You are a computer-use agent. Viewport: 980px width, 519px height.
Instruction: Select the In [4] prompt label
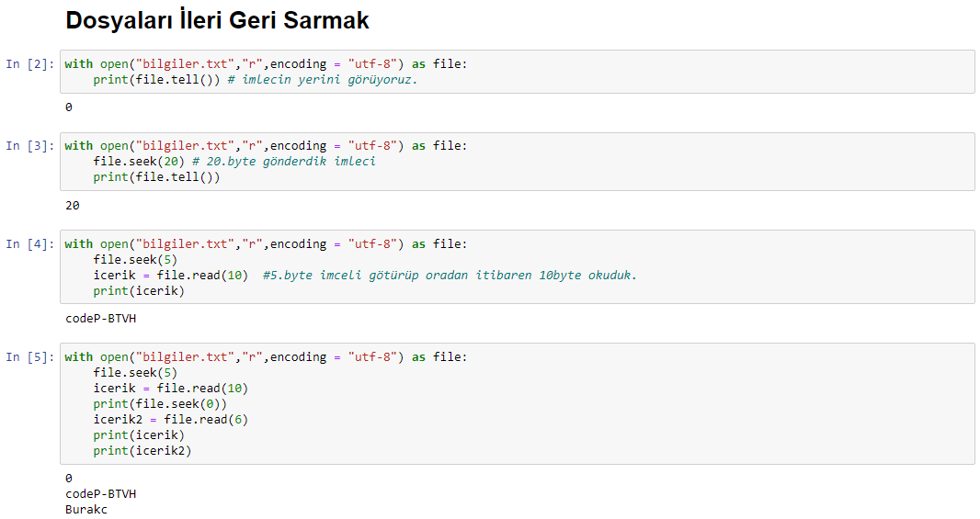pos(30,243)
